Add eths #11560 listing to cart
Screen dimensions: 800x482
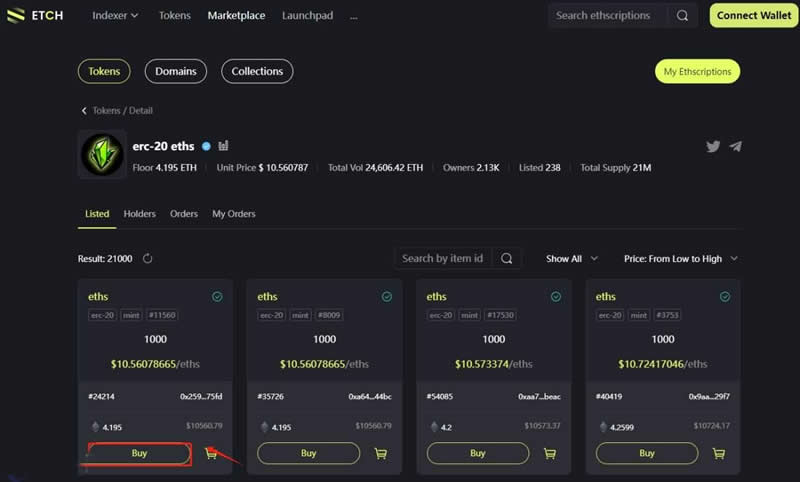tap(211, 453)
